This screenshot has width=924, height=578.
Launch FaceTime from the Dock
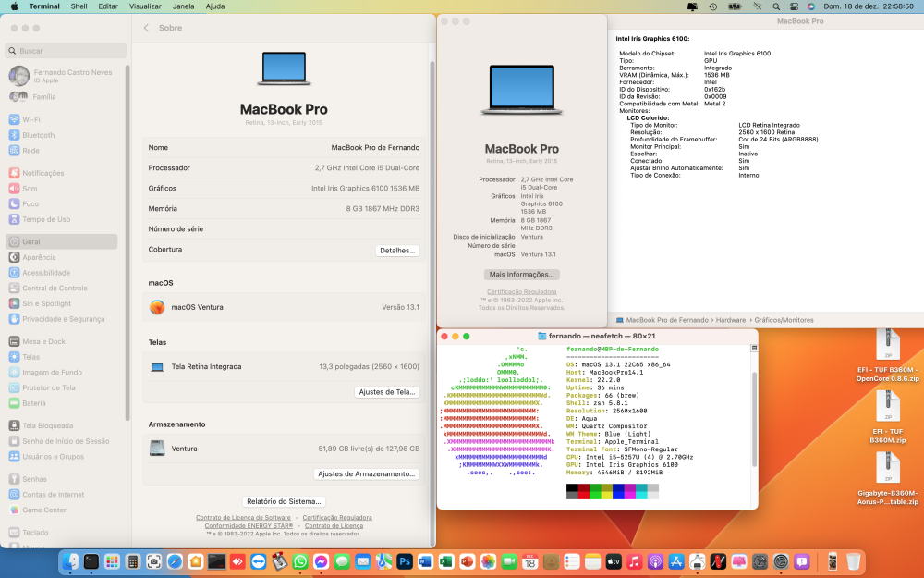(509, 561)
